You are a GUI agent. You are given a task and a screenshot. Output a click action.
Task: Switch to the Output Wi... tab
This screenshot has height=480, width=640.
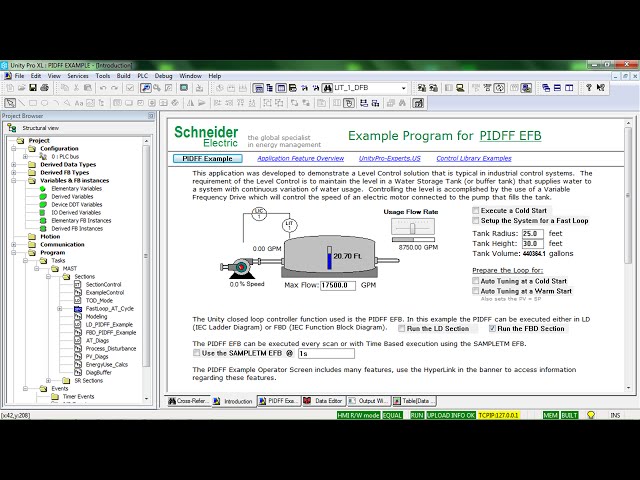(x=369, y=401)
